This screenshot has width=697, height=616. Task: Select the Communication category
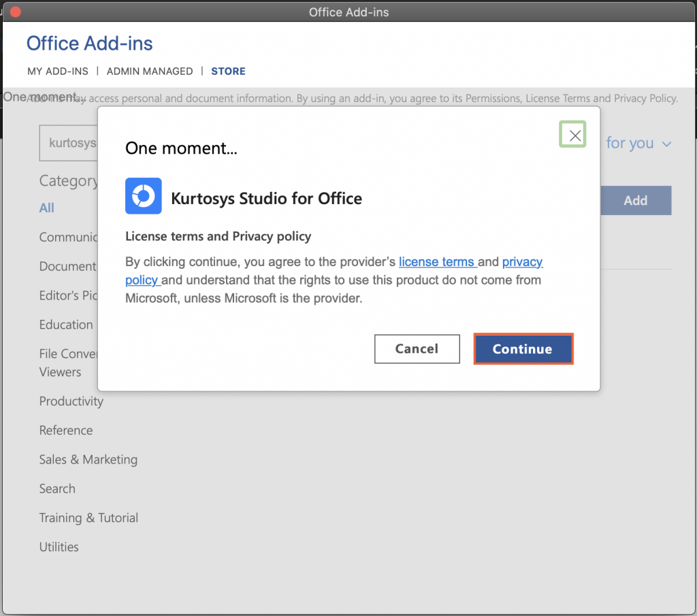pyautogui.click(x=69, y=237)
